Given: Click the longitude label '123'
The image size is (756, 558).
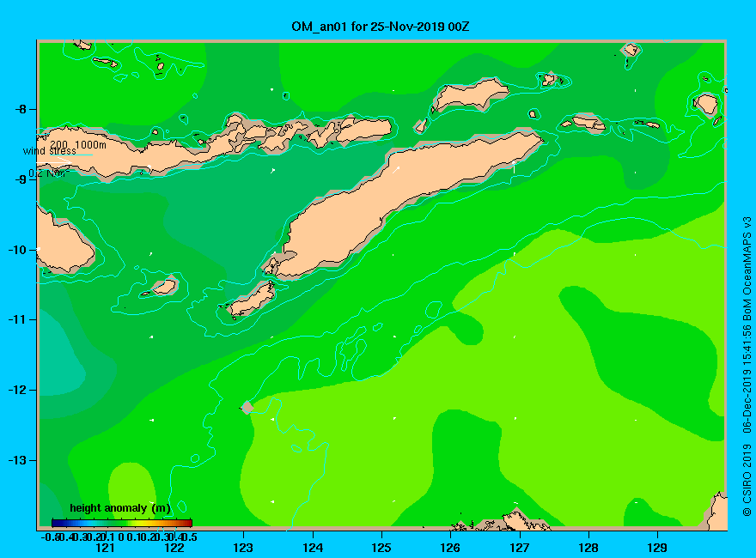Looking at the screenshot, I should click(x=243, y=548).
